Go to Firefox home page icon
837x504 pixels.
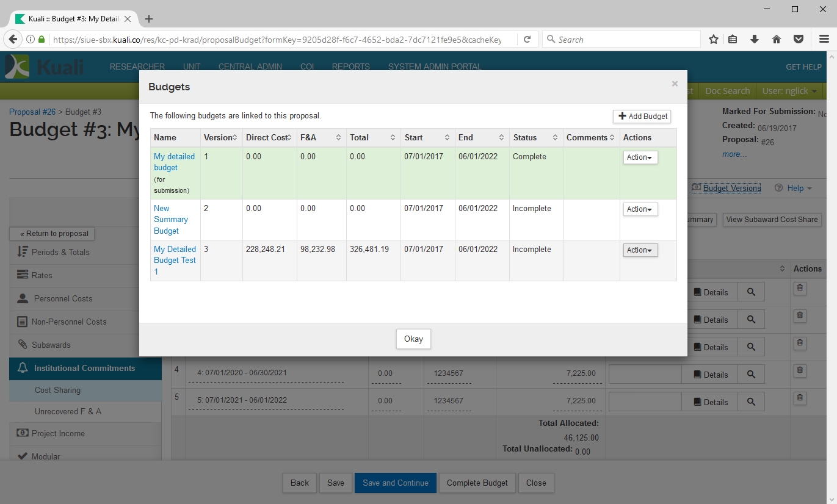777,40
